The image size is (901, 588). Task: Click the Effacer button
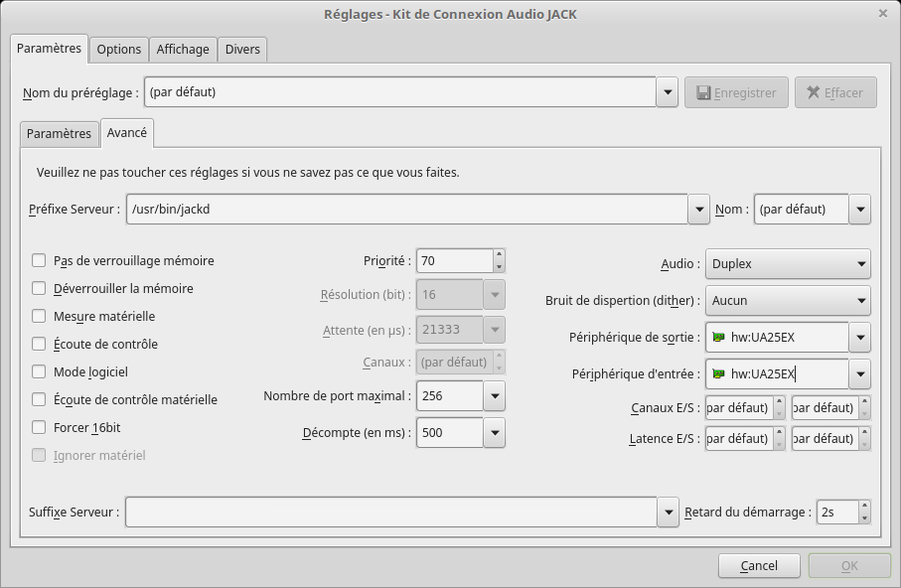click(x=835, y=92)
